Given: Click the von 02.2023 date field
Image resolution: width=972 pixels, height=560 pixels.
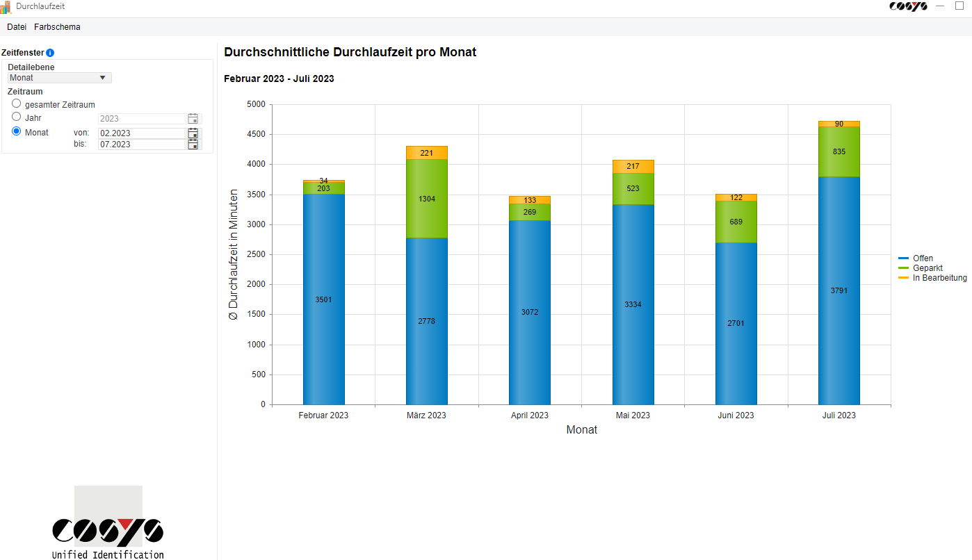Looking at the screenshot, I should (142, 133).
